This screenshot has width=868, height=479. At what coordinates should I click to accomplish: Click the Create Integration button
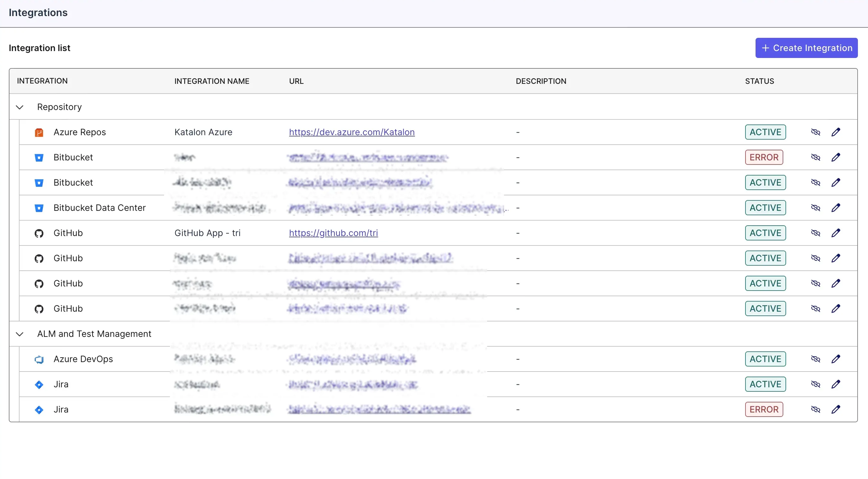click(806, 48)
